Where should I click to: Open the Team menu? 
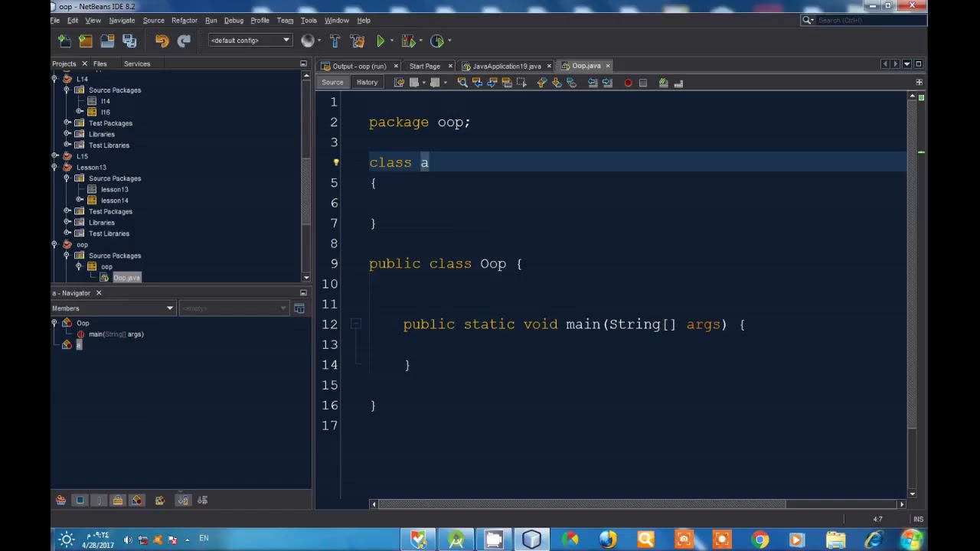click(x=285, y=21)
